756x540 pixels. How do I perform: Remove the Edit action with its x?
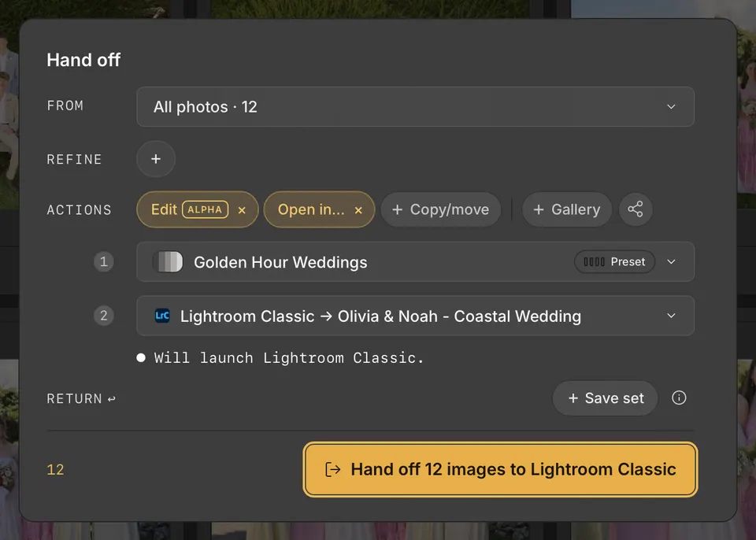242,210
